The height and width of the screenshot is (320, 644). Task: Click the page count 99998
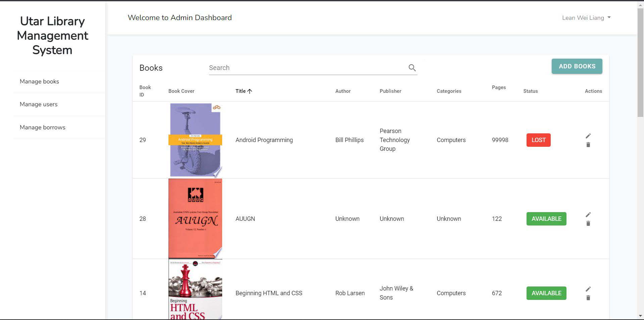500,140
